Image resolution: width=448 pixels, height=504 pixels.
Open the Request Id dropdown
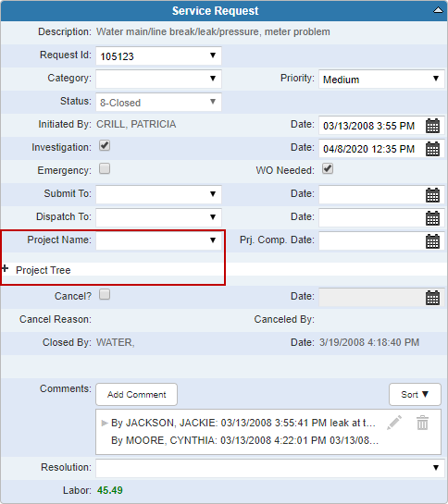click(158, 55)
